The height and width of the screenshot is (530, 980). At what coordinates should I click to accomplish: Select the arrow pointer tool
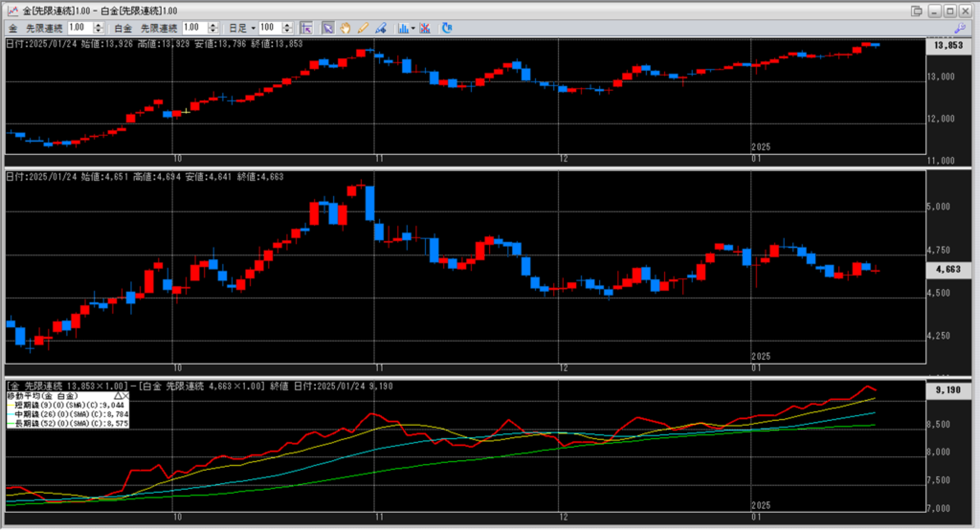tap(327, 28)
